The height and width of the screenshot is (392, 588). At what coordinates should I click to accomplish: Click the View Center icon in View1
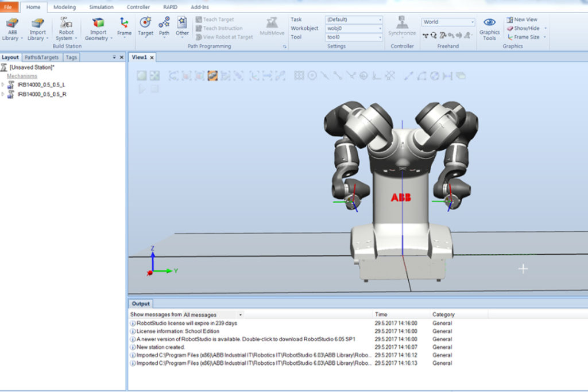(154, 76)
